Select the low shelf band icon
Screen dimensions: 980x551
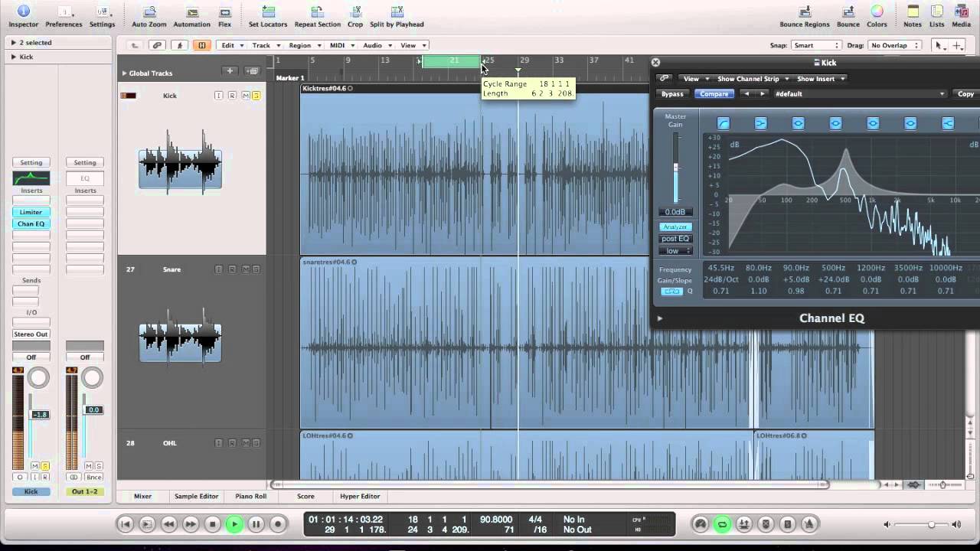[760, 123]
